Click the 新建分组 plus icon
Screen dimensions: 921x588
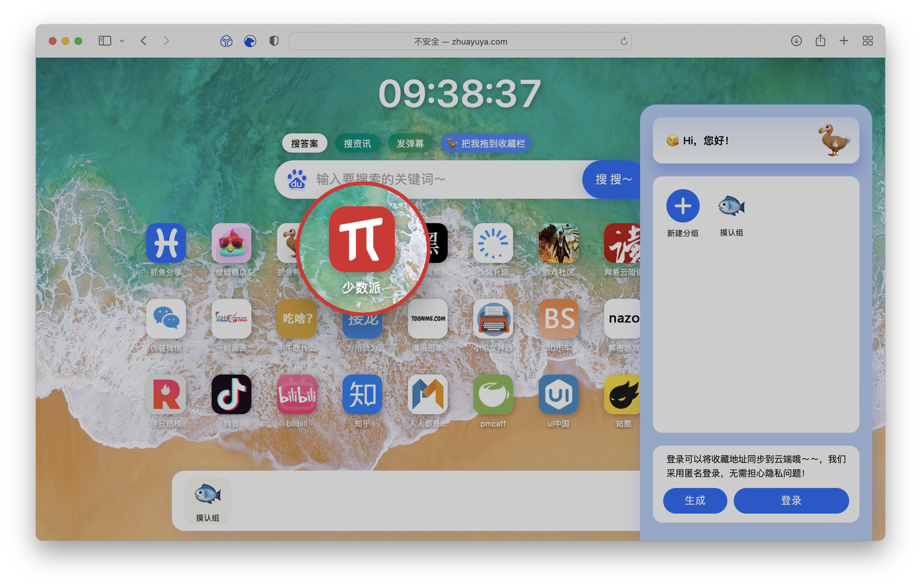(683, 206)
